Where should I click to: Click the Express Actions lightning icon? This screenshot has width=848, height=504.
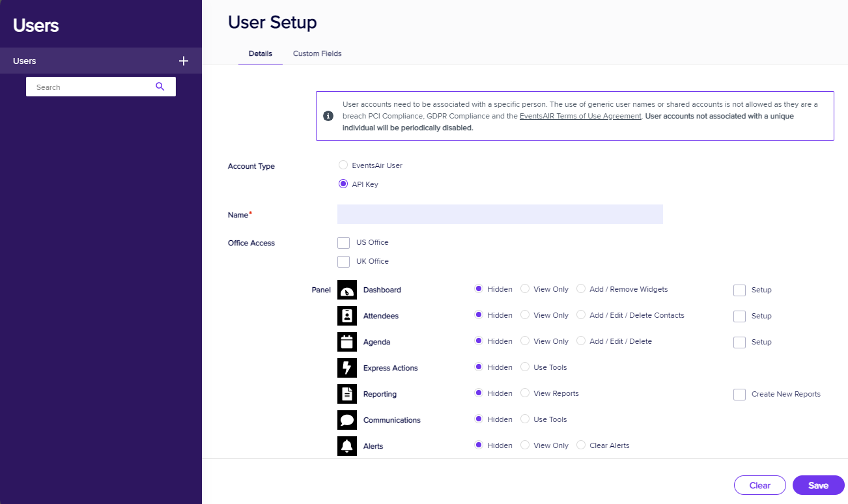(x=347, y=368)
